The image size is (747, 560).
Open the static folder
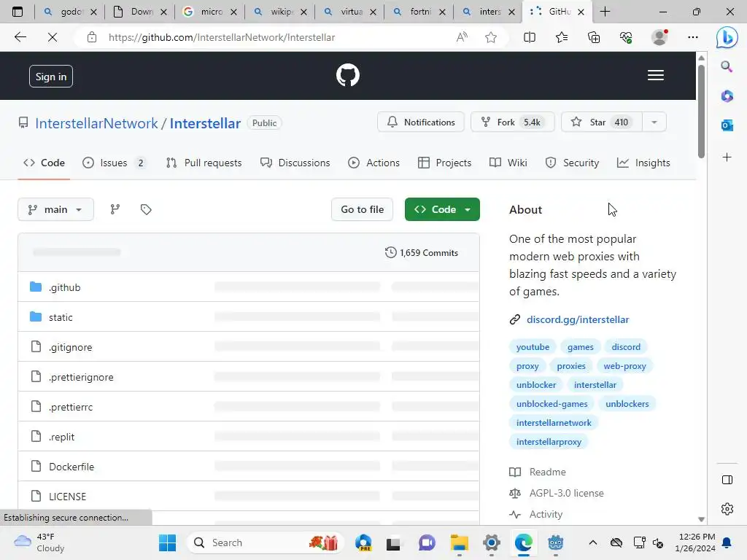pyautogui.click(x=61, y=318)
